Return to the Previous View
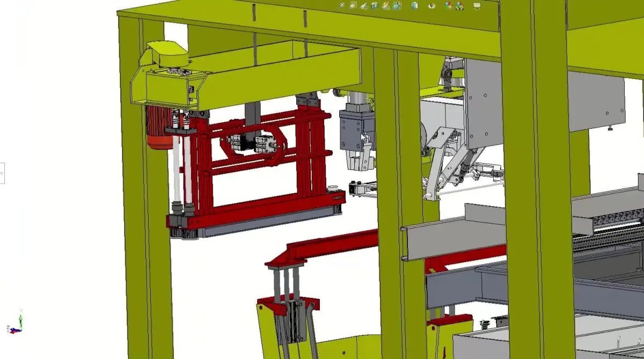 coord(364,5)
